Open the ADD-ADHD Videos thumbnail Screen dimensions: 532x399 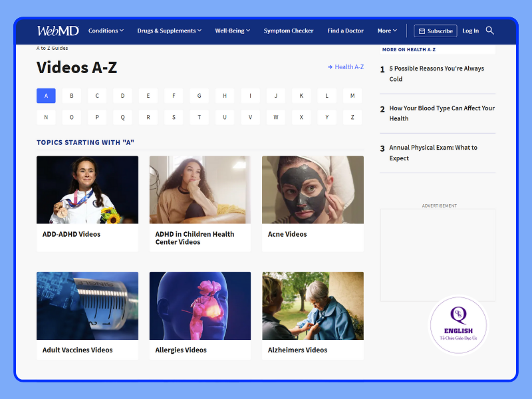[87, 190]
